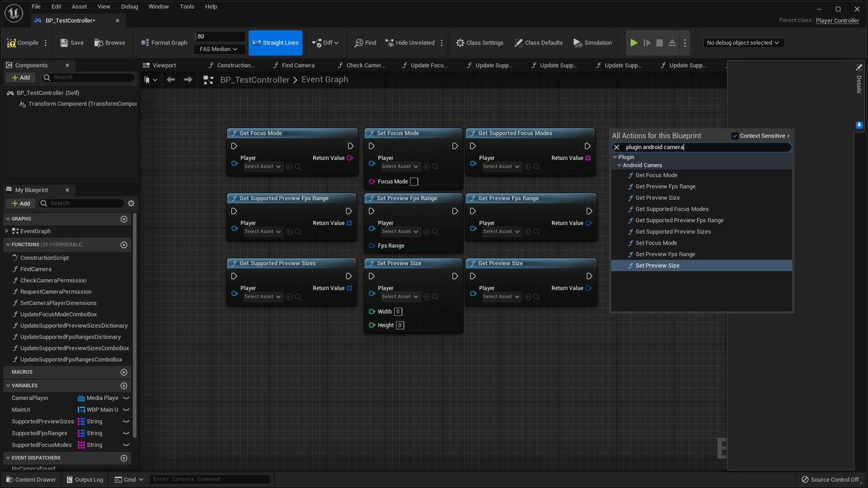Clear the action search text

pyautogui.click(x=616, y=147)
